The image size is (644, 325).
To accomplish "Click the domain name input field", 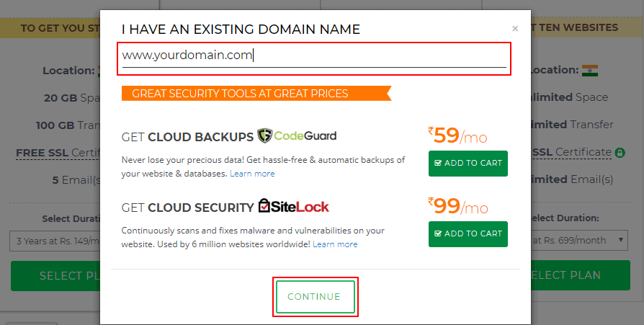I will click(x=314, y=55).
